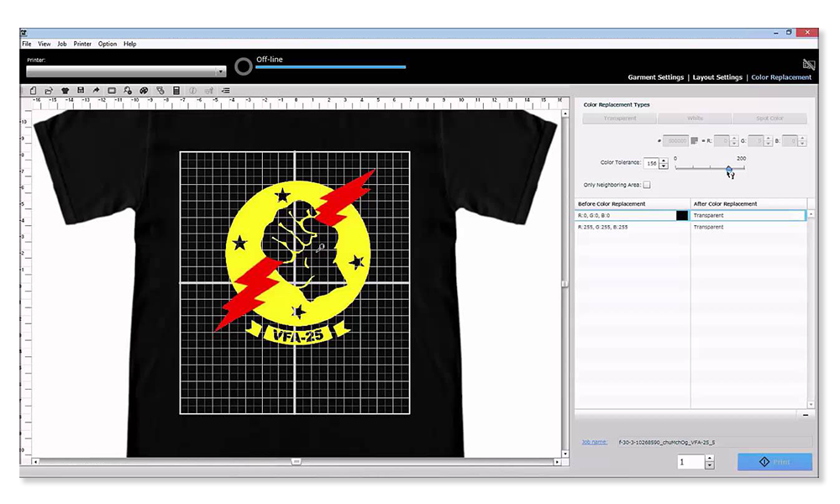Collapse the color list with minus button
Screen dimensions: 840x504
806,415
